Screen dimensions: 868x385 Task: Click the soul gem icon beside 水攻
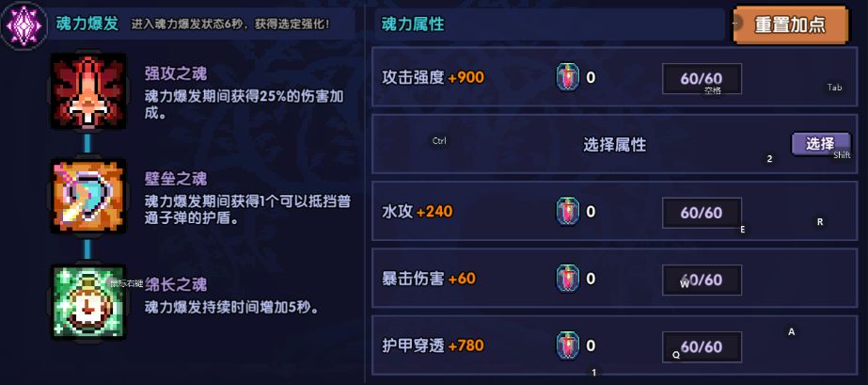coord(567,211)
